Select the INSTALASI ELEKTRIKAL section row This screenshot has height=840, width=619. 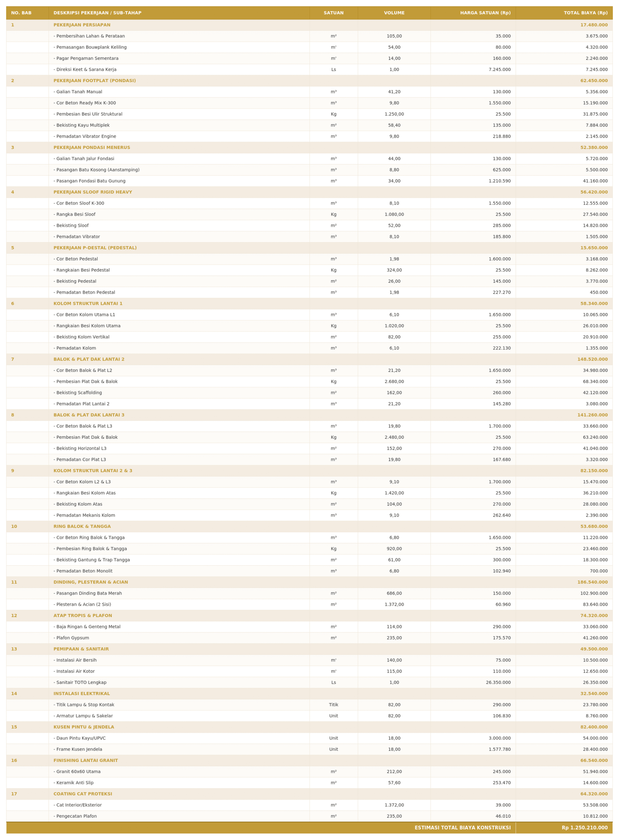[309, 694]
